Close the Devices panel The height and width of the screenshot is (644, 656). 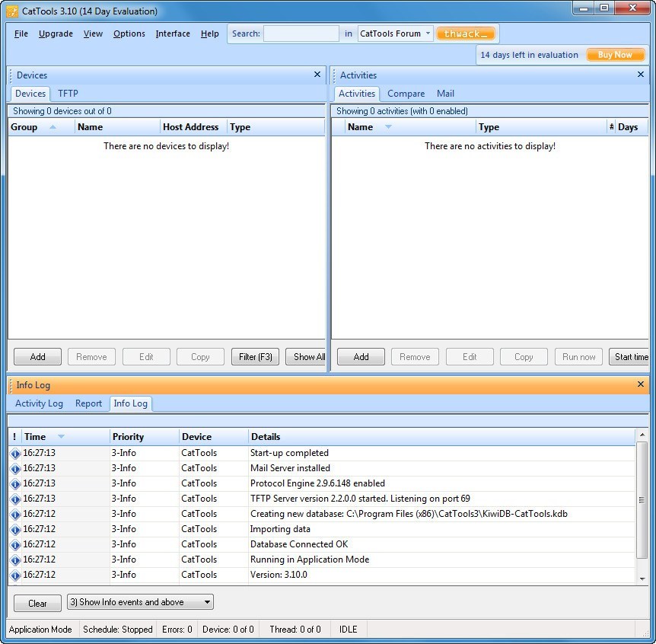[x=317, y=75]
